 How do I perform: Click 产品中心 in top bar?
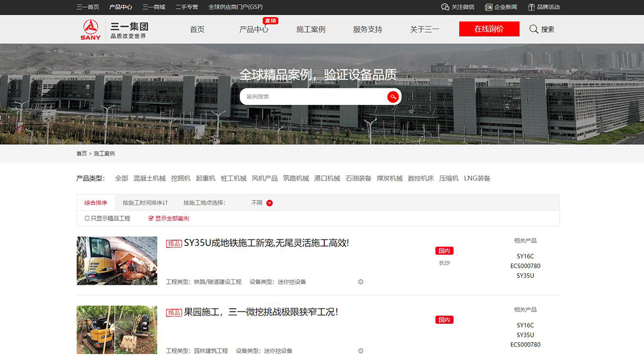[121, 7]
